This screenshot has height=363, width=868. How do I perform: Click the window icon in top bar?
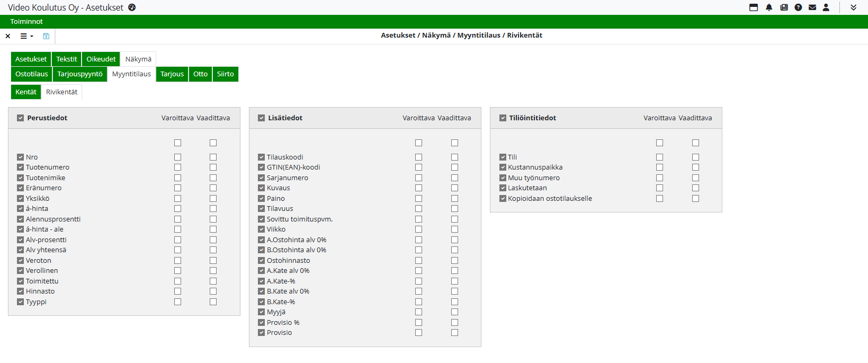pos(754,7)
